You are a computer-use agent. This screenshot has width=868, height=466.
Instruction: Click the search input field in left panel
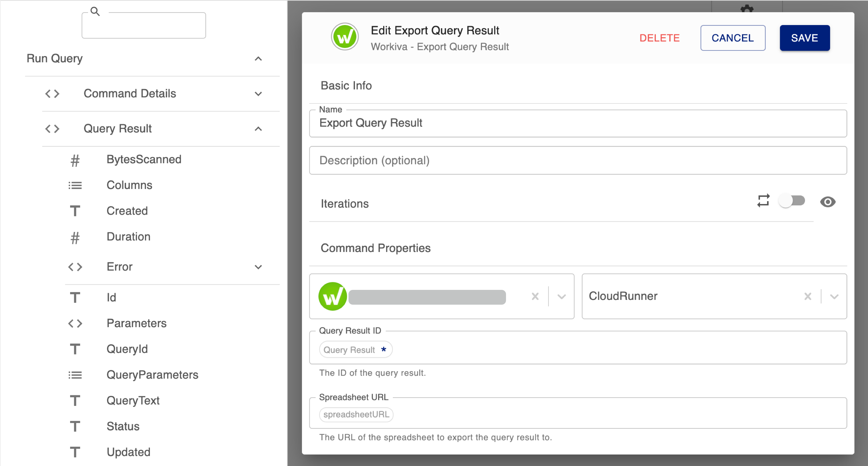click(144, 25)
